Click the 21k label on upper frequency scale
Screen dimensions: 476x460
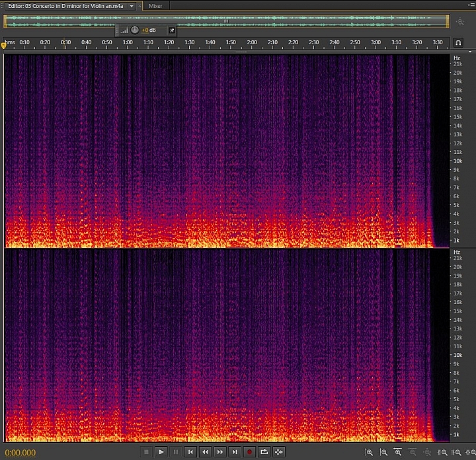click(x=457, y=63)
